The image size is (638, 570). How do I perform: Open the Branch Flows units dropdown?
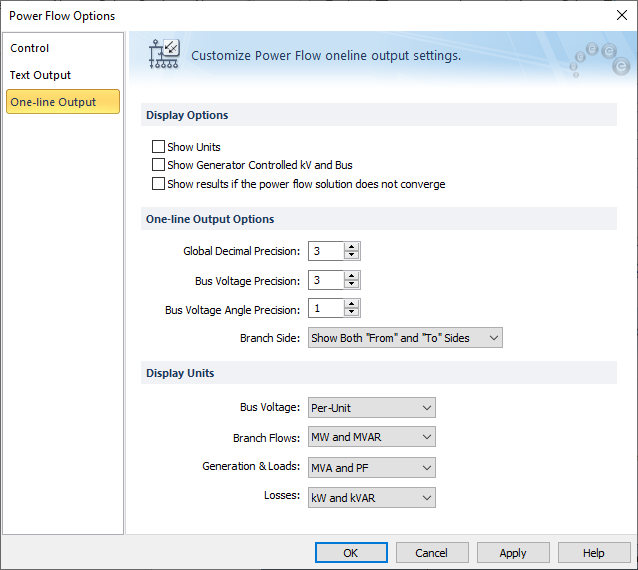(372, 437)
